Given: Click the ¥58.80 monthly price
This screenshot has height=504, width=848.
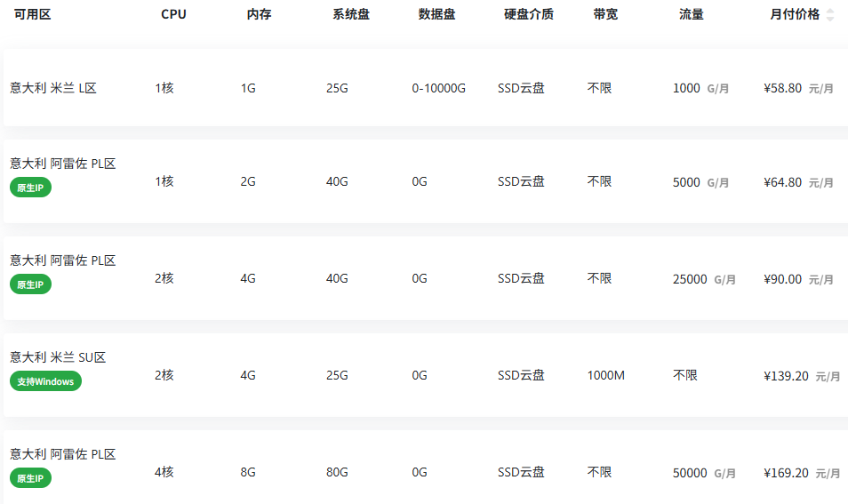Looking at the screenshot, I should coord(782,89).
